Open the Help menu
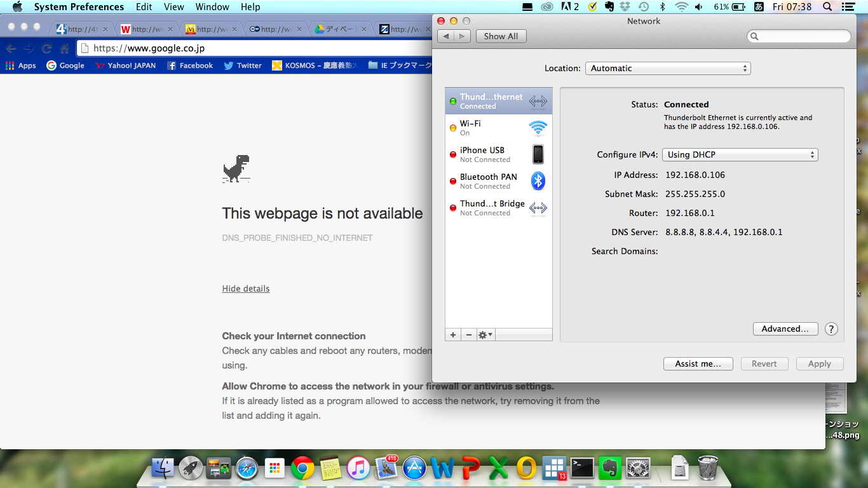Image resolution: width=868 pixels, height=488 pixels. tap(250, 7)
